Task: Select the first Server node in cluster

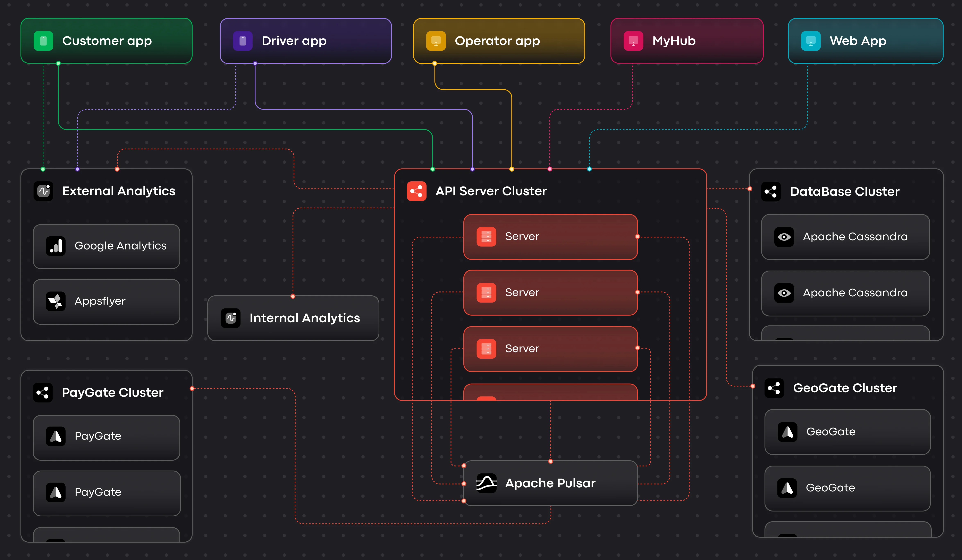Action: (550, 237)
